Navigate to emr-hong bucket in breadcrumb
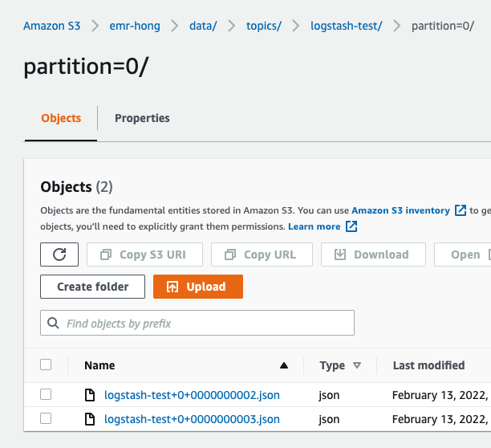Image resolution: width=491 pixels, height=448 pixels. point(135,26)
